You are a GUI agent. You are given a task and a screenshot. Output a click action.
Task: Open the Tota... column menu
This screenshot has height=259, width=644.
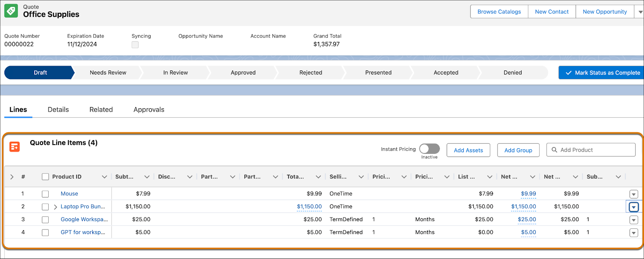point(318,177)
